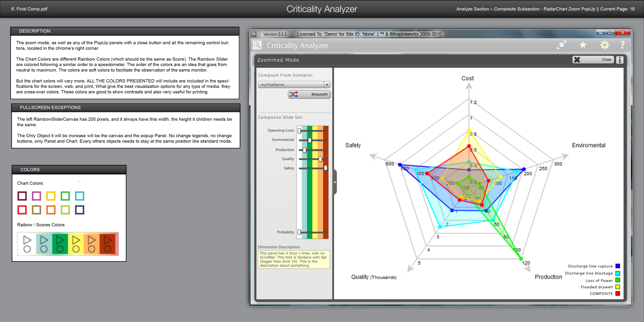Click the DESCRIPTION panel header
This screenshot has width=644, height=322.
point(125,31)
